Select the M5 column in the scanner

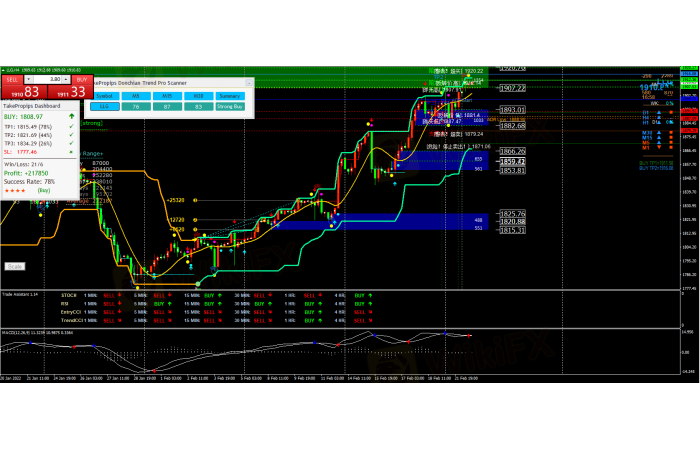pyautogui.click(x=136, y=95)
